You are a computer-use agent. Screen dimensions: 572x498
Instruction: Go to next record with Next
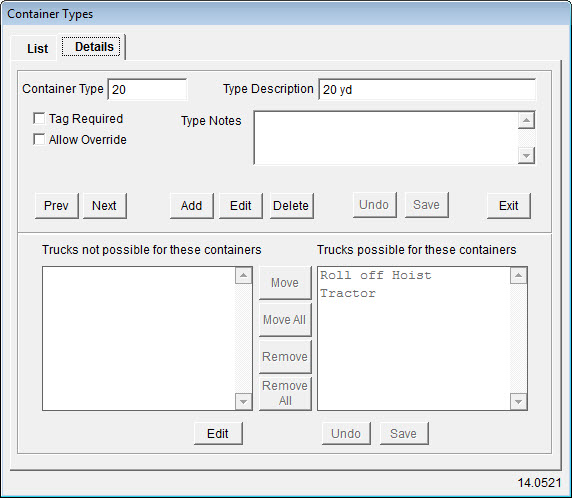pyautogui.click(x=105, y=205)
